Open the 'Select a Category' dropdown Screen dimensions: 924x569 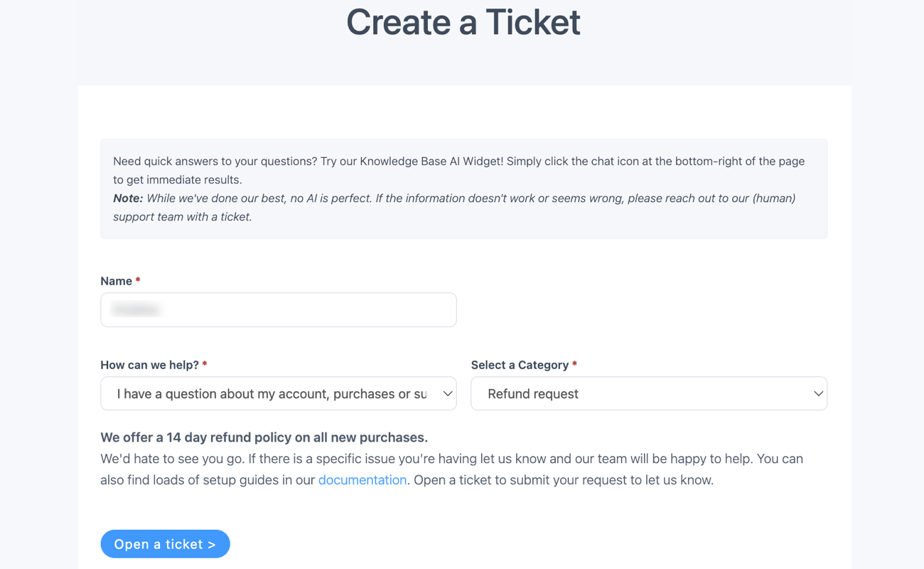click(x=649, y=393)
